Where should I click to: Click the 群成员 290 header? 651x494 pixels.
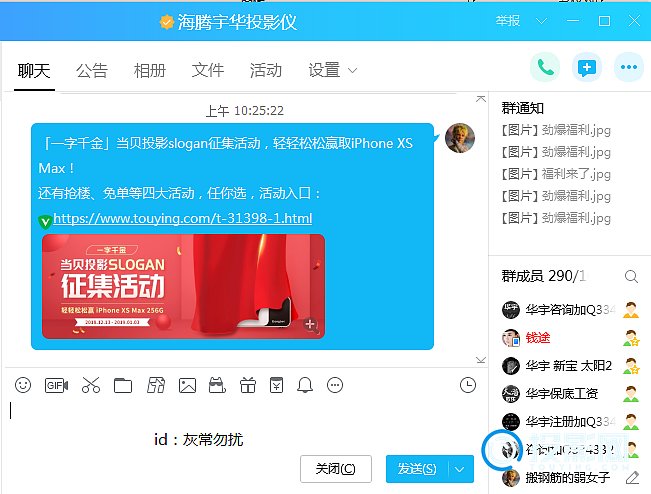tap(544, 276)
